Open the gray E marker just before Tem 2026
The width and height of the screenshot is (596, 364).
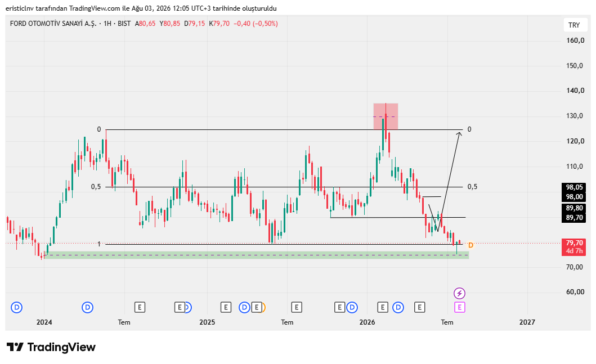pos(420,307)
